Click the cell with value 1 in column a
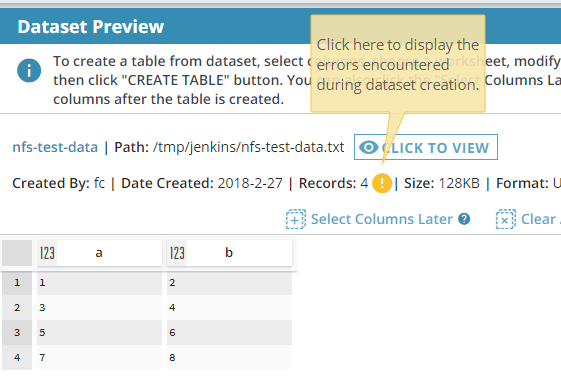This screenshot has width=561, height=381. click(99, 283)
